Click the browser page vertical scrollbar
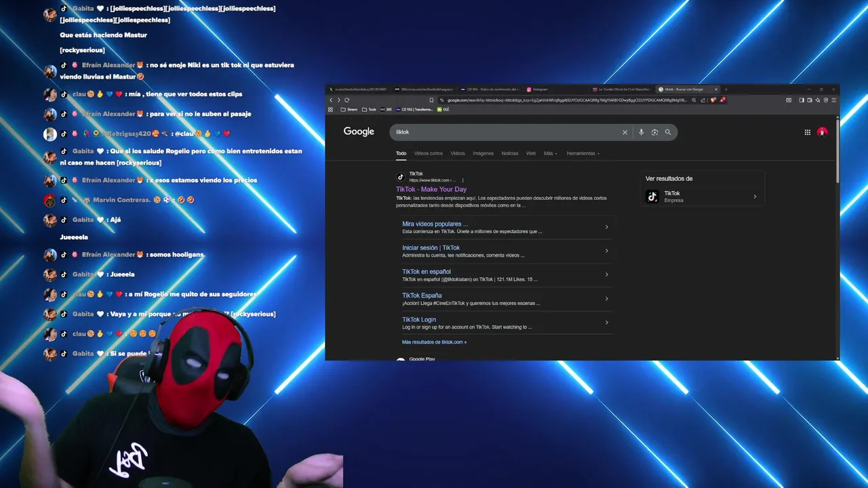This screenshot has height=488, width=868. coord(838,150)
